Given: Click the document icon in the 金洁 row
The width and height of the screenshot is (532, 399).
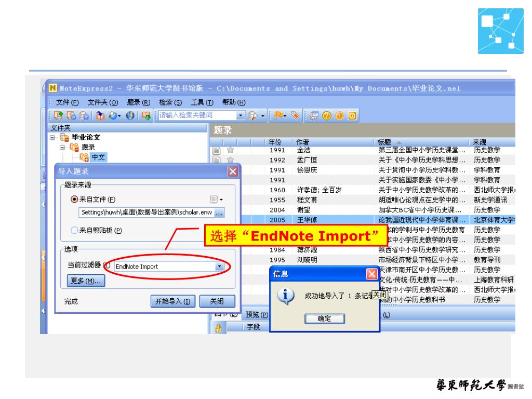Looking at the screenshot, I should point(217,150).
